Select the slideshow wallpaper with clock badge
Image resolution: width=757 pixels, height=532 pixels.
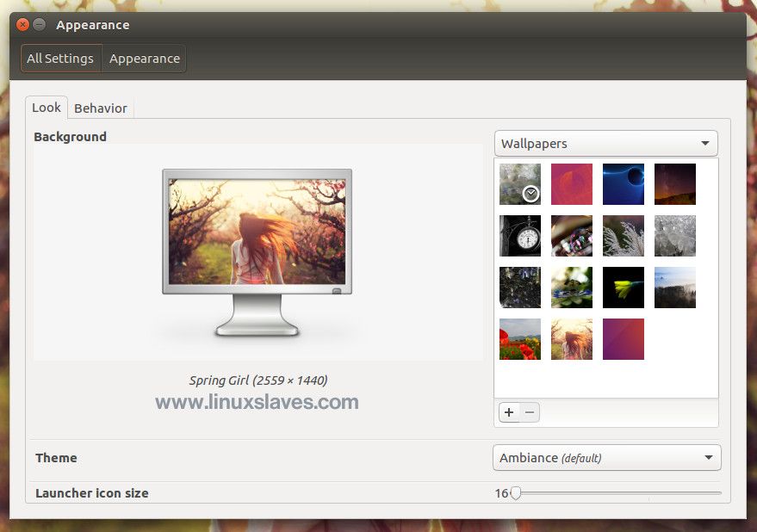[520, 184]
